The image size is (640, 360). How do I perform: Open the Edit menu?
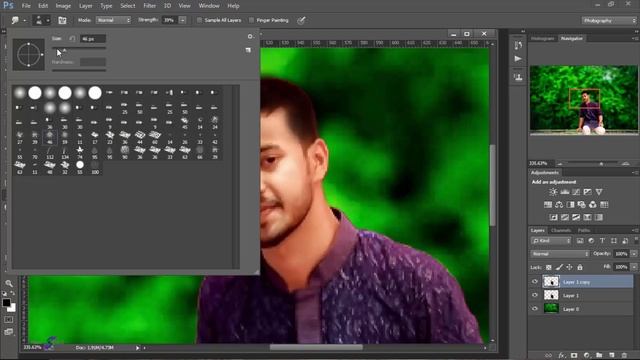[43, 6]
